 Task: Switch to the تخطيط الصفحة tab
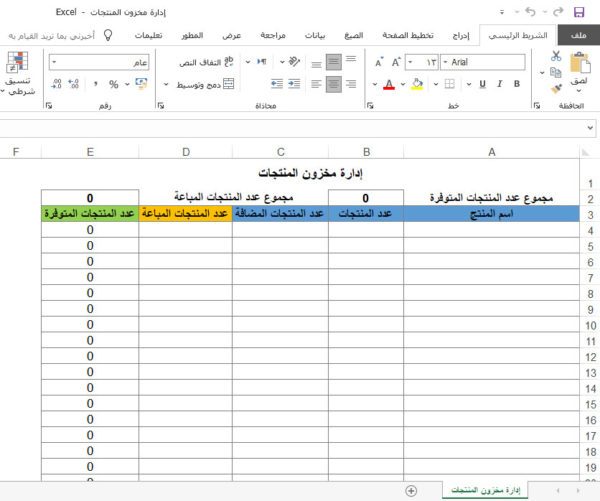(408, 36)
